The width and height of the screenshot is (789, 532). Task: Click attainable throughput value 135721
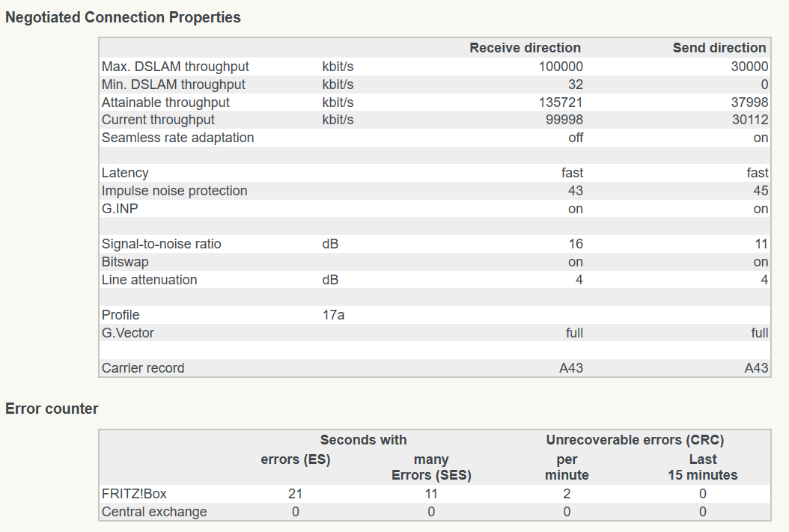click(x=560, y=103)
